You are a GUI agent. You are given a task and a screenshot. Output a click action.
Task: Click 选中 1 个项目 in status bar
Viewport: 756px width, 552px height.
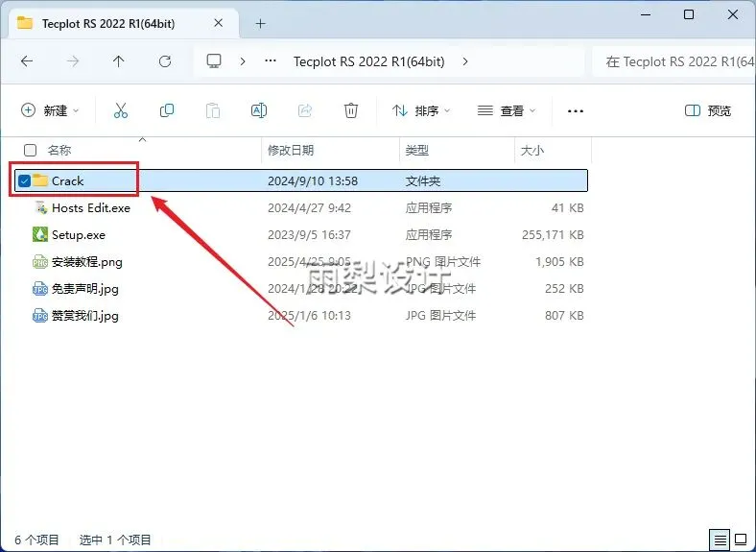point(115,540)
